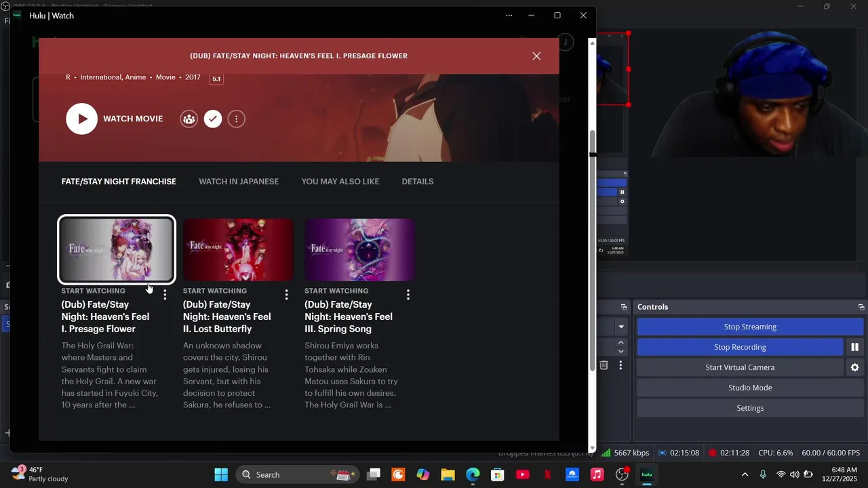This screenshot has width=868, height=488.
Task: Open the You May Also Like tab
Action: [340, 182]
